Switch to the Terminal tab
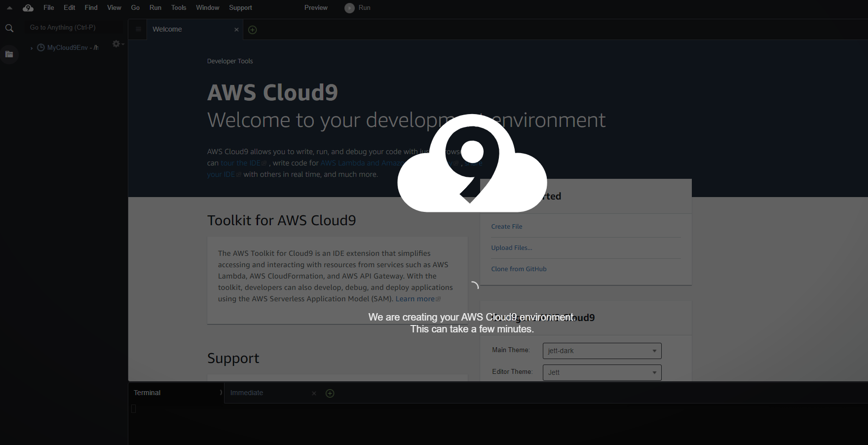868x445 pixels. 176,393
